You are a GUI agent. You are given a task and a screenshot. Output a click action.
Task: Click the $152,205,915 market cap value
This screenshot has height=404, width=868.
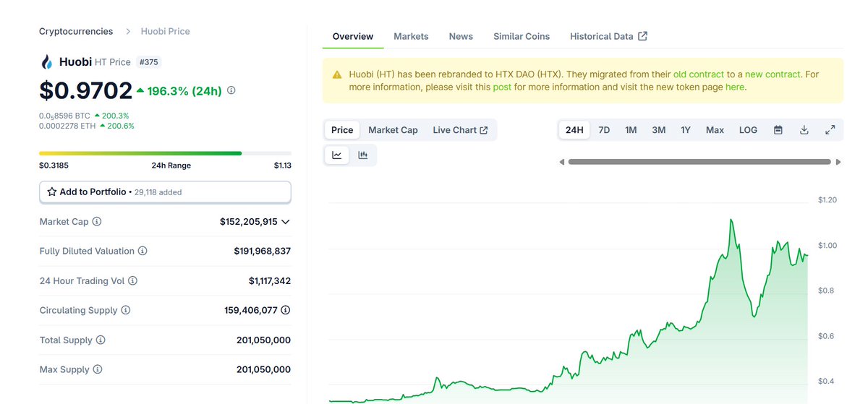[249, 222]
